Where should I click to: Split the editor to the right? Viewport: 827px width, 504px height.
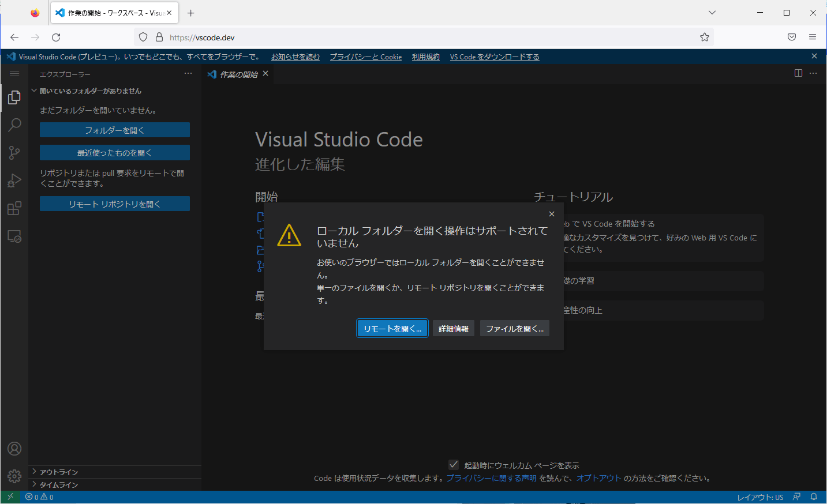798,73
